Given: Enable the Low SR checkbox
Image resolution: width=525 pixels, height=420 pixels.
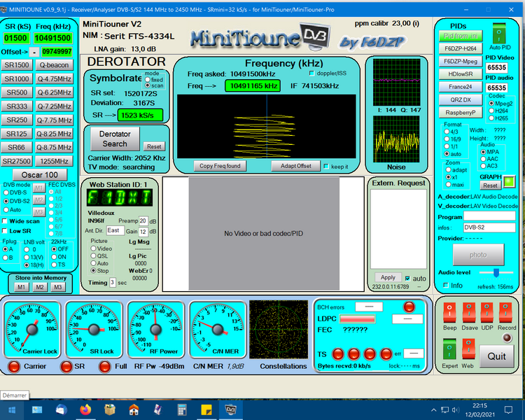Looking at the screenshot, I should tap(5, 231).
